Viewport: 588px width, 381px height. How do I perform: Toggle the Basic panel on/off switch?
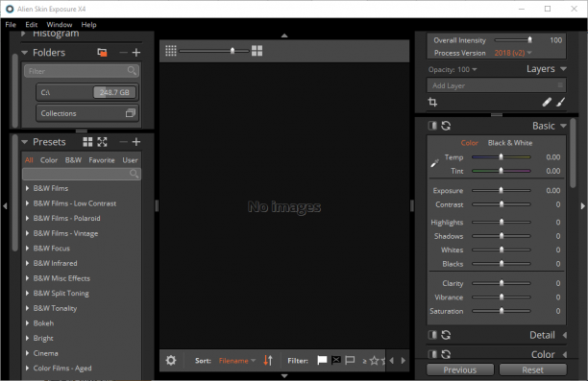tap(432, 126)
